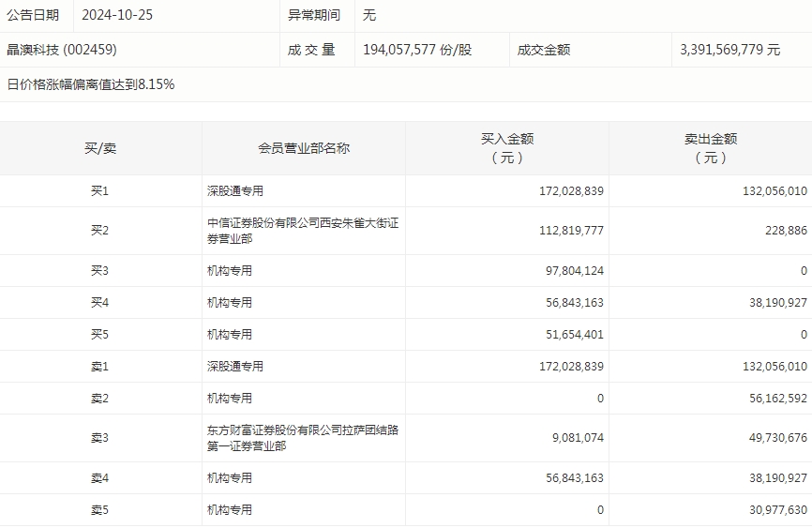This screenshot has width=812, height=528.
Task: Select 132,056,010 in the 买1 row
Action: (x=774, y=191)
